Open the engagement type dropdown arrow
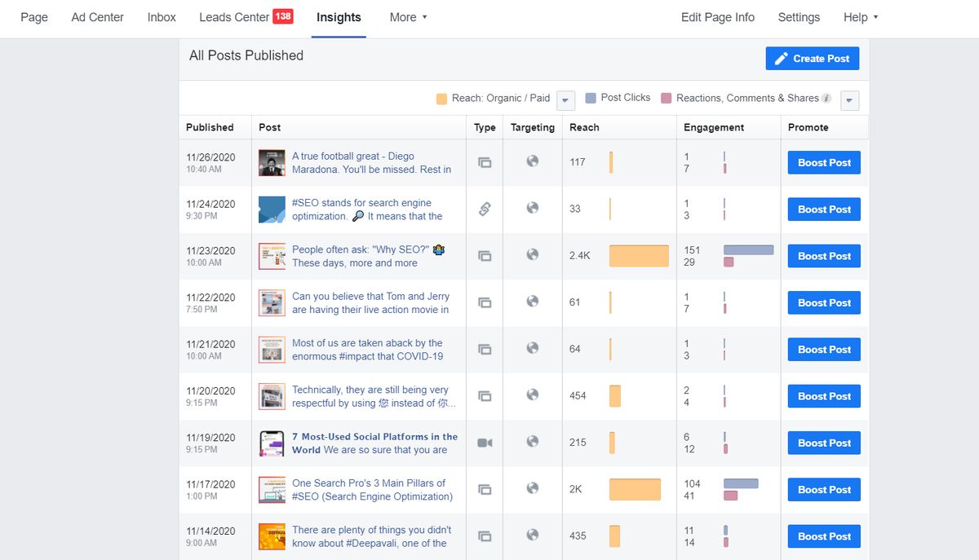This screenshot has height=560, width=979. 849,100
